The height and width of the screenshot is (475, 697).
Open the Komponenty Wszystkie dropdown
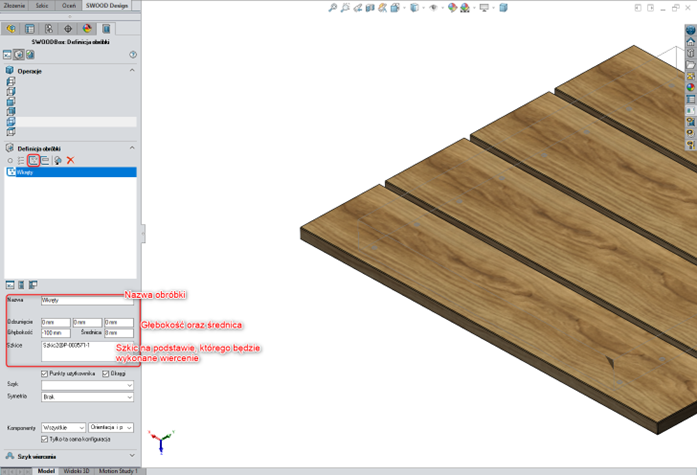[63, 427]
